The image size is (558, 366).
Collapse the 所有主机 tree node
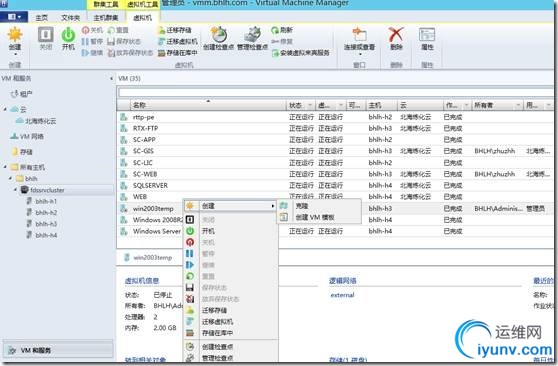[x=5, y=167]
